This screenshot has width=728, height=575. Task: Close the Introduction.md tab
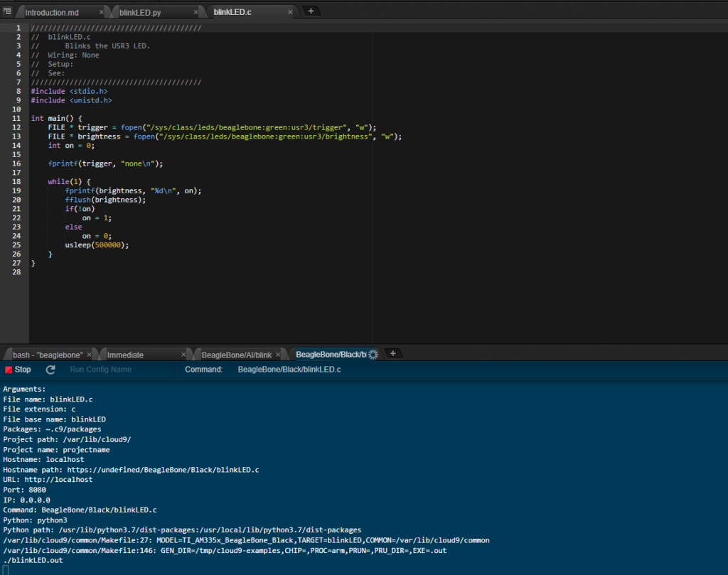[x=102, y=13]
